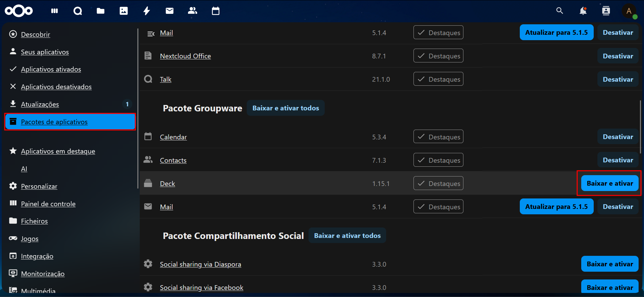Click the Calendar row icon
The width and height of the screenshot is (644, 297).
tap(148, 136)
